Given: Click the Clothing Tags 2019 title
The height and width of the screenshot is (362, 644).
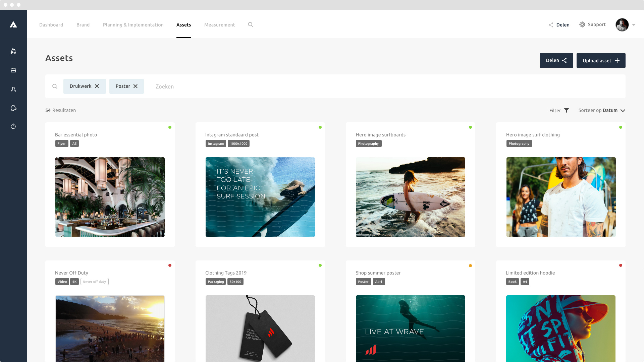Looking at the screenshot, I should (226, 273).
